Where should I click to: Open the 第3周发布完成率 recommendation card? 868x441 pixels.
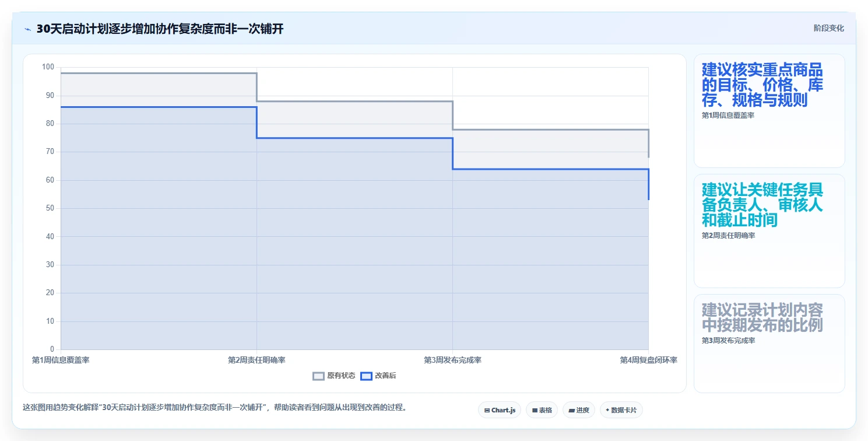[769, 343]
